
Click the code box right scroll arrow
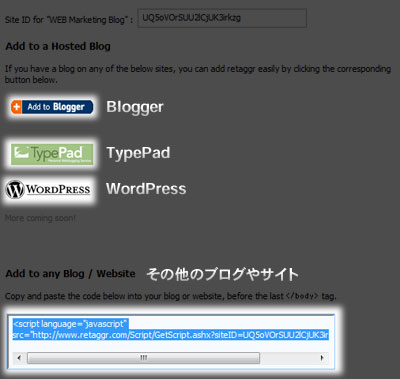coord(322,358)
